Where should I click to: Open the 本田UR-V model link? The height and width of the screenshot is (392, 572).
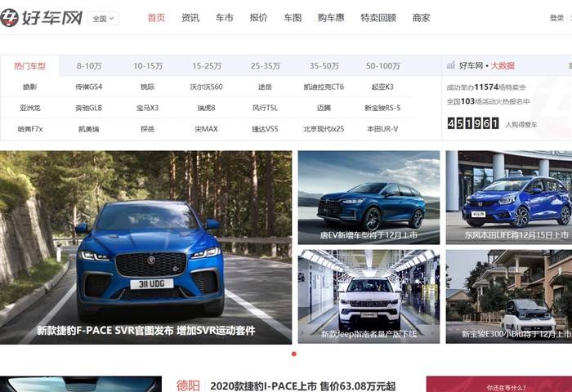click(382, 129)
